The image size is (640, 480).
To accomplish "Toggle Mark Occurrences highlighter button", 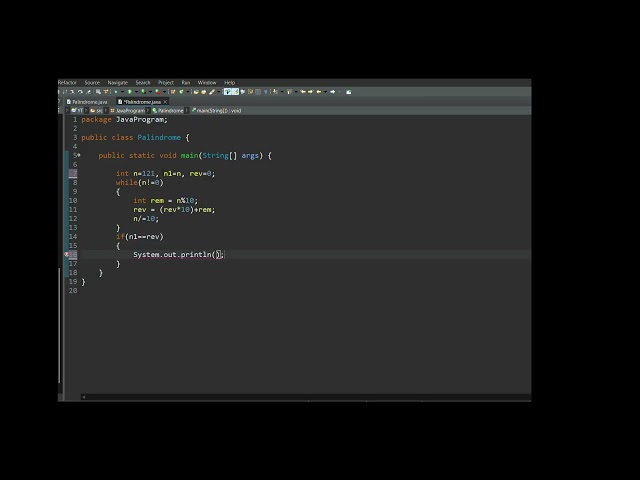I will click(x=236, y=92).
